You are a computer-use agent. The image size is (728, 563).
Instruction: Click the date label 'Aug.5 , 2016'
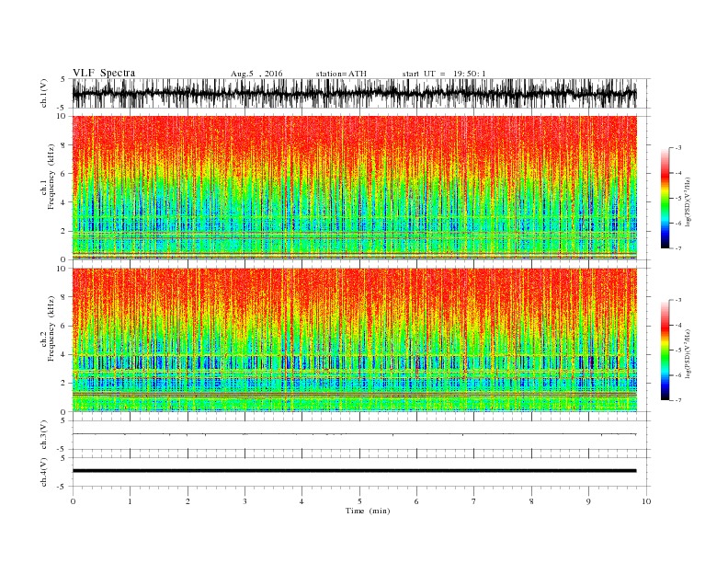(x=256, y=74)
